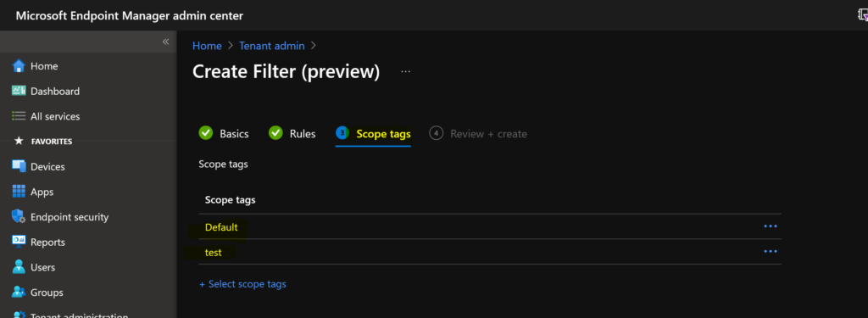Open the ellipsis menu for Default tag

pyautogui.click(x=770, y=226)
